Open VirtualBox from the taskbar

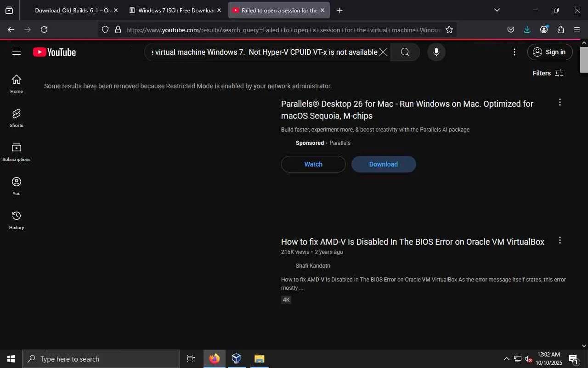[x=237, y=359]
